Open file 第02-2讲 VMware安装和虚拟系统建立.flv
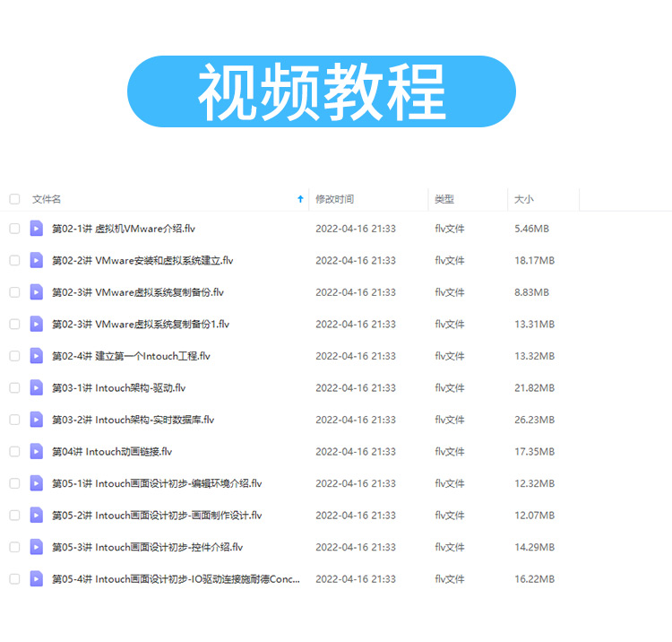 click(x=142, y=260)
